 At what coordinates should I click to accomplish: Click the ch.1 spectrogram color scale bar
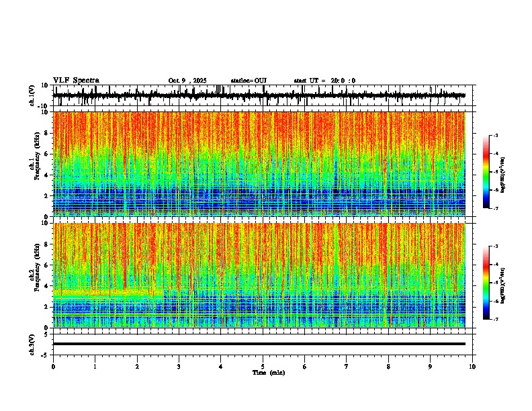(x=486, y=172)
